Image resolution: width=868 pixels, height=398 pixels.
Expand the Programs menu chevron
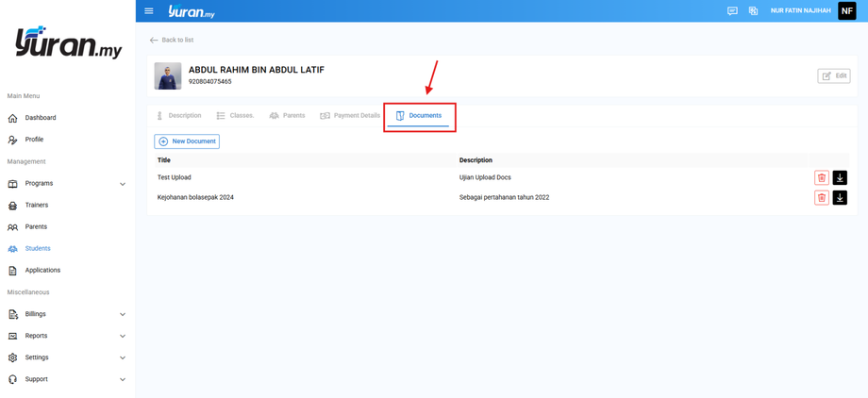pos(123,184)
